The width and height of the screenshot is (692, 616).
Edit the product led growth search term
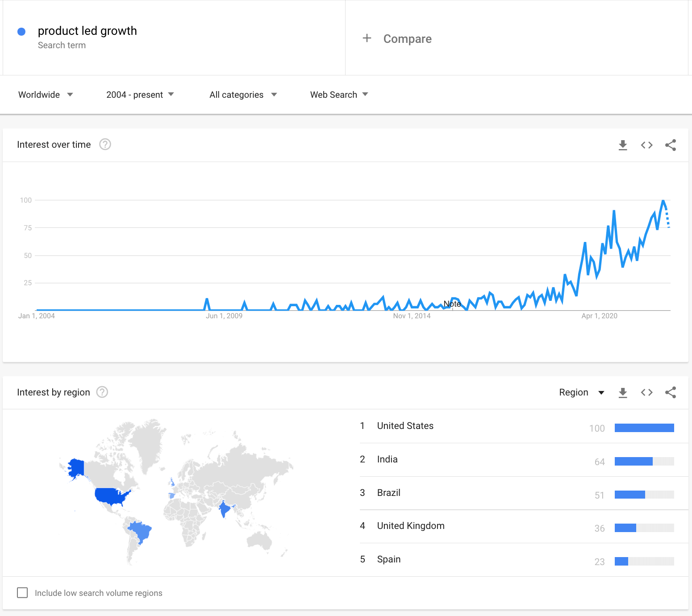coord(87,31)
